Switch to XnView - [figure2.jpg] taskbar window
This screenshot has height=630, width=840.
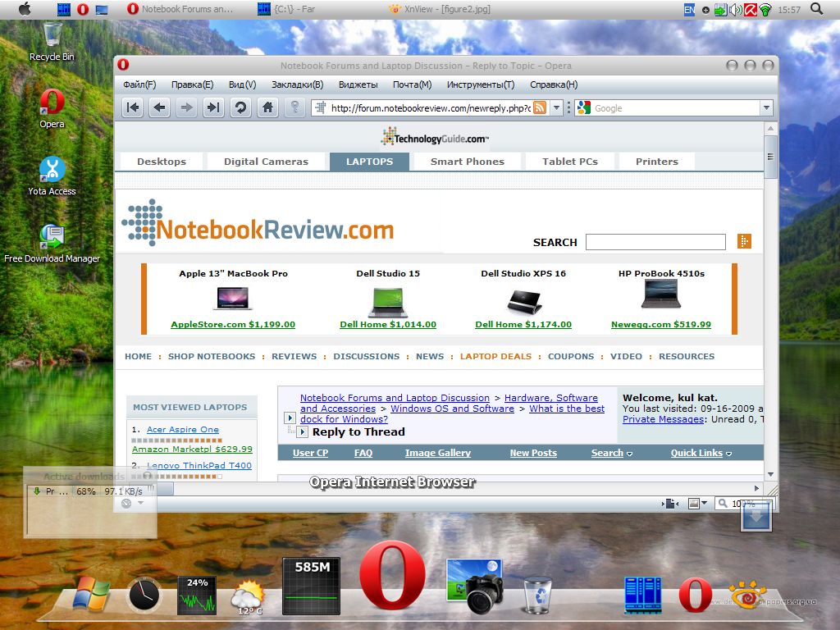(x=440, y=9)
